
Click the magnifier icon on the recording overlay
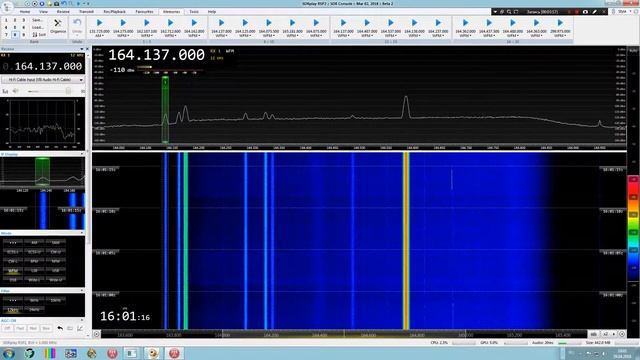pyautogui.click(x=509, y=12)
